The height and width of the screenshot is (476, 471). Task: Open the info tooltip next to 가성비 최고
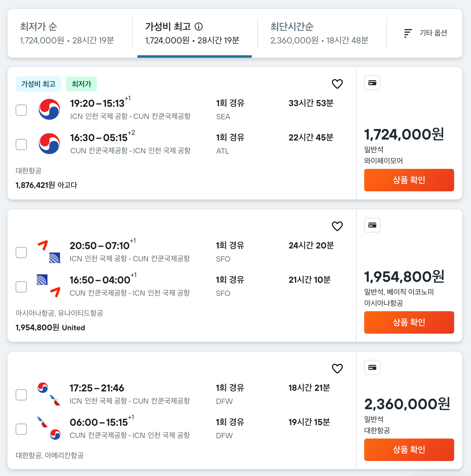[x=199, y=27]
